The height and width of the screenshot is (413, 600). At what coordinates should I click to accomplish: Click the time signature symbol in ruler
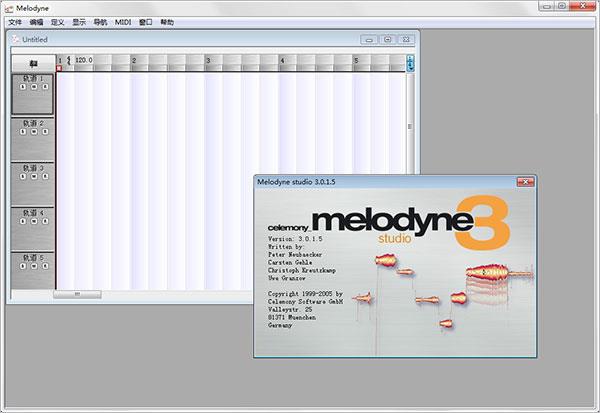[68, 60]
